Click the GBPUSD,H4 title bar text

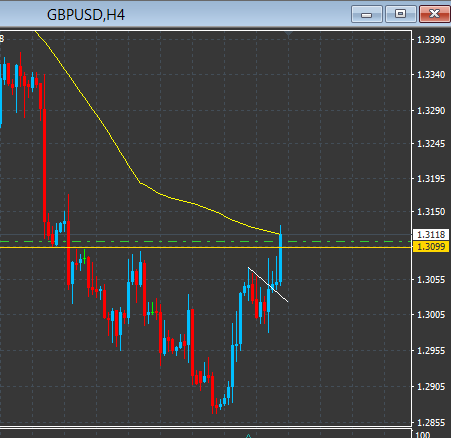[86, 15]
